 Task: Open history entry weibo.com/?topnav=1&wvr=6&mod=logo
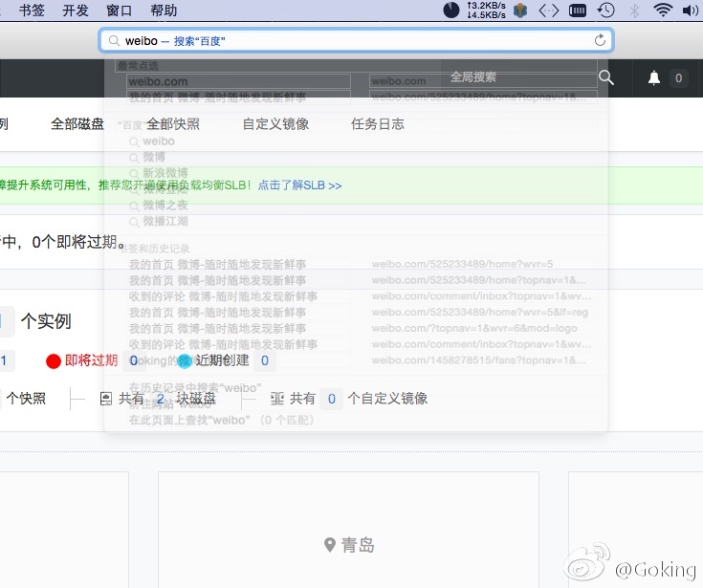point(362,329)
